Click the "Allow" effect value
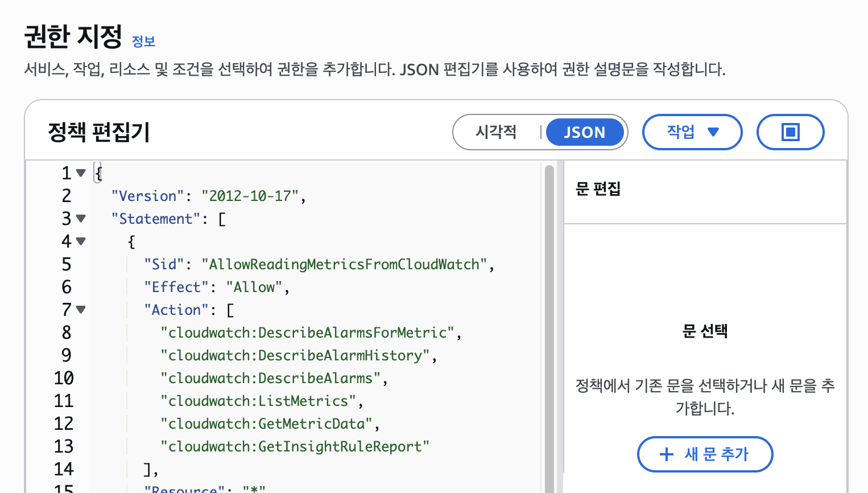The height and width of the screenshot is (493, 868). tap(254, 287)
